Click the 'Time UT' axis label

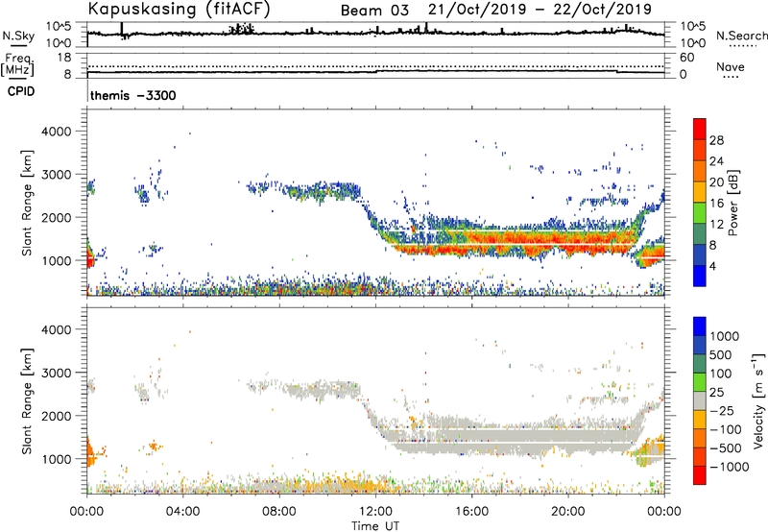[375, 525]
